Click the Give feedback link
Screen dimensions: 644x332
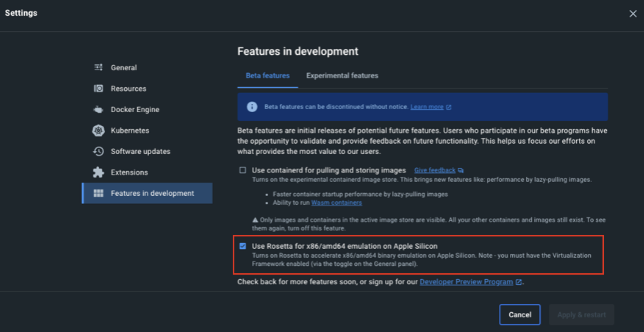[x=435, y=170]
